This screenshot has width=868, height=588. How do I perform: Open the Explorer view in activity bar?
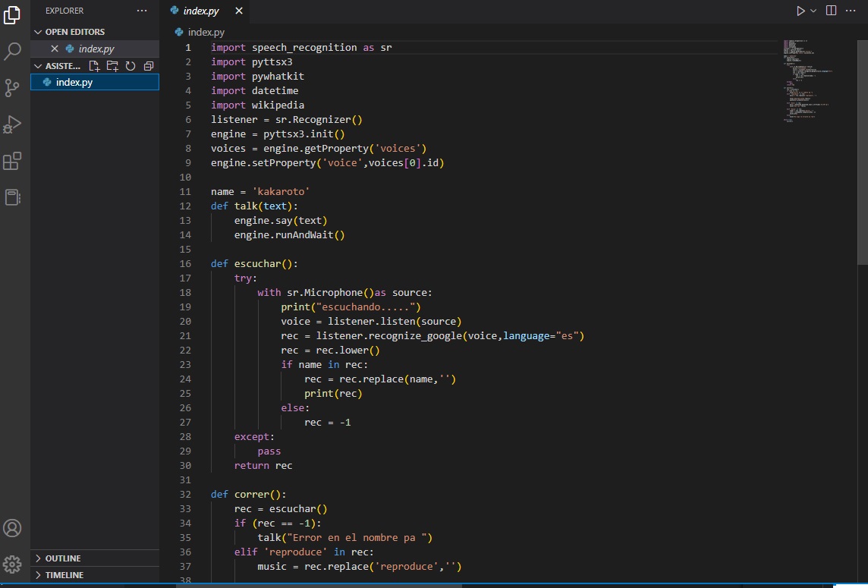click(x=12, y=15)
